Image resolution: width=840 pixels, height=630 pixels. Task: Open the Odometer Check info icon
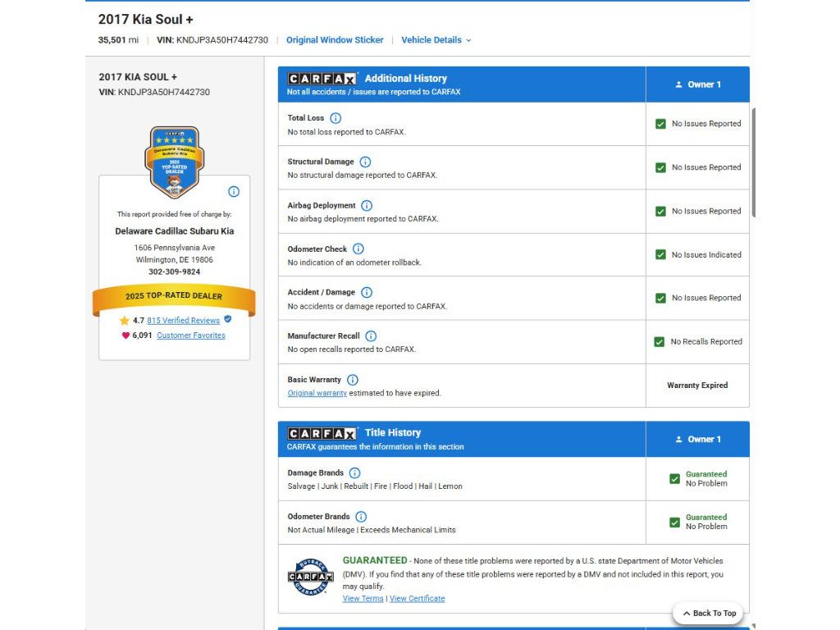click(358, 249)
